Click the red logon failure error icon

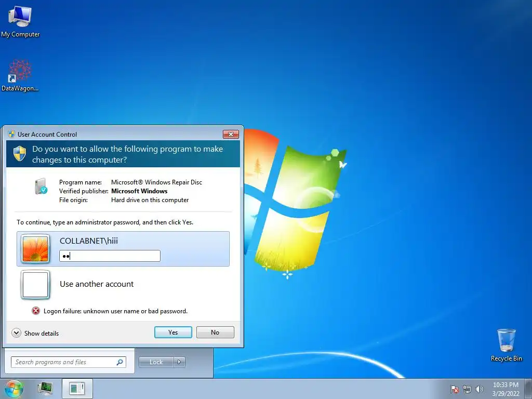click(x=36, y=311)
